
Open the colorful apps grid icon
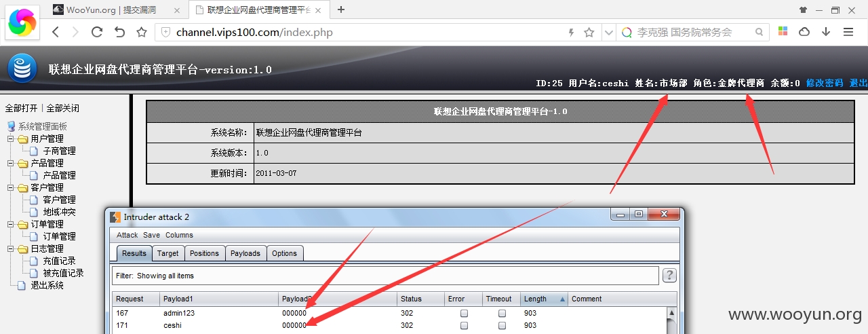point(783,32)
